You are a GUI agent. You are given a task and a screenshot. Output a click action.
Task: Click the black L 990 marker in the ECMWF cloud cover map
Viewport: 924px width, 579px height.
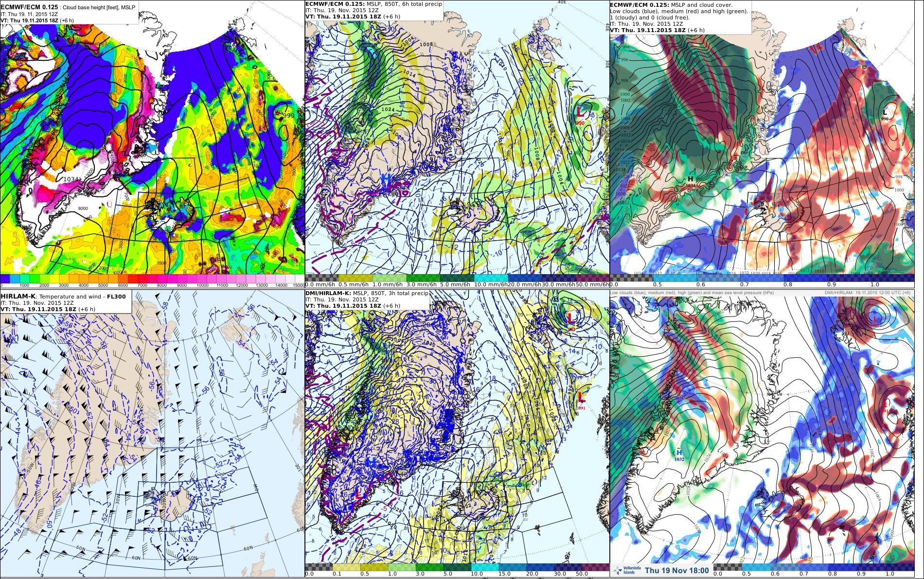click(x=885, y=115)
